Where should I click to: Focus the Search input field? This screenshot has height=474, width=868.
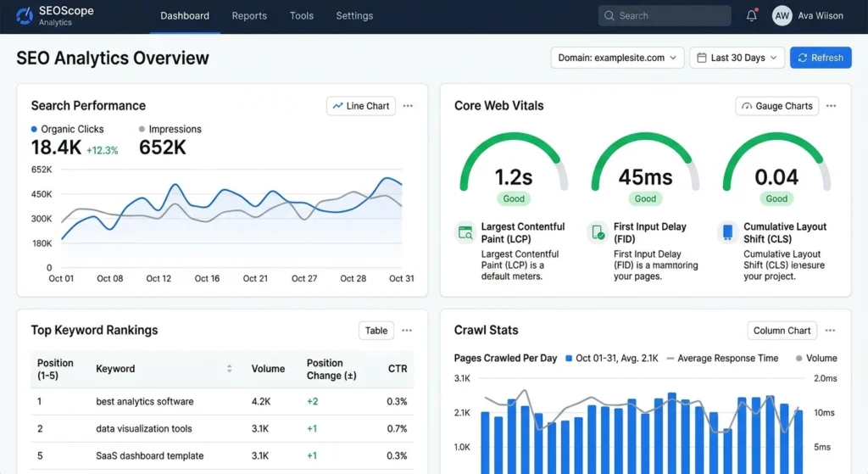click(x=665, y=15)
